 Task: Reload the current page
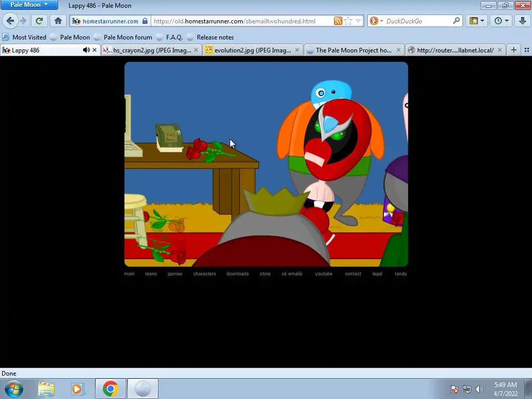tap(39, 21)
